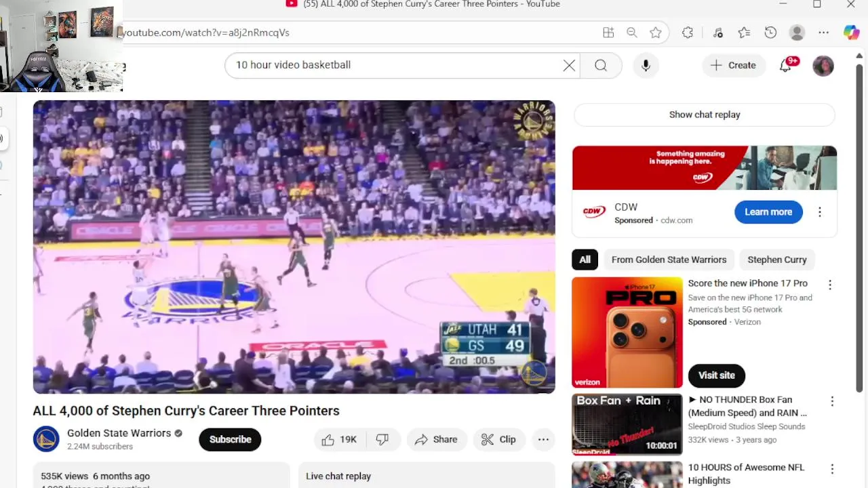Open browser extensions puzzle icon
Screen dimensions: 868x488
688,33
